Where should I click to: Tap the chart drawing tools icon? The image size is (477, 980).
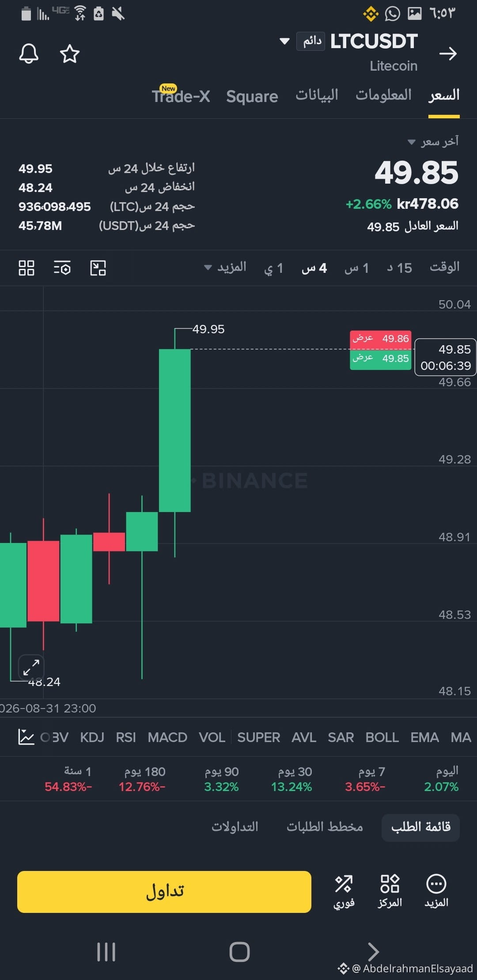[98, 268]
